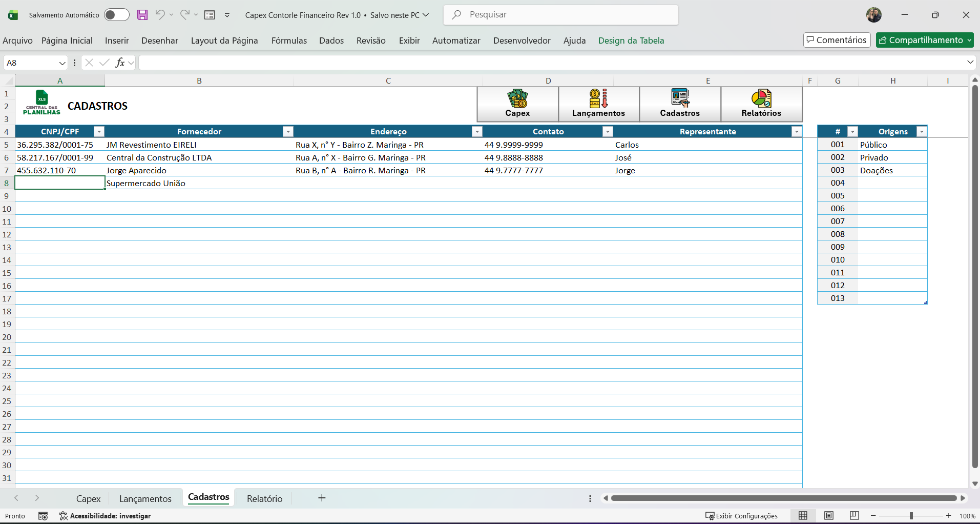The height and width of the screenshot is (524, 980).
Task: Open the Fornecedor column filter dropdown
Action: click(x=288, y=132)
